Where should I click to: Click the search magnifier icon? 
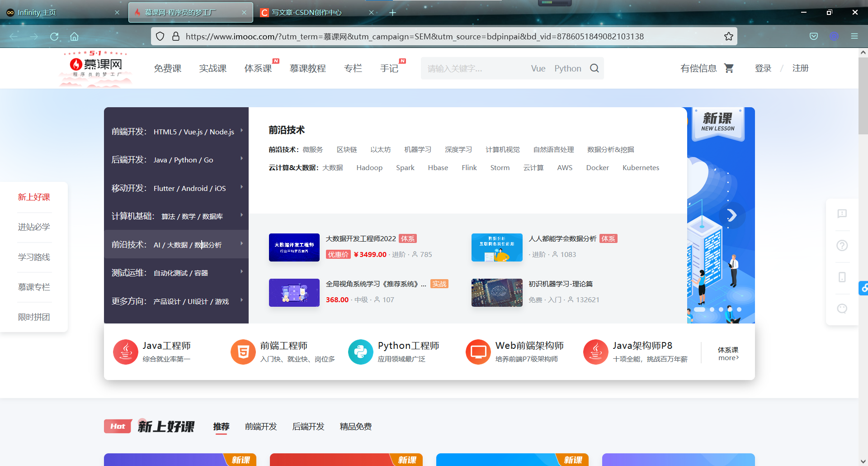(x=594, y=68)
